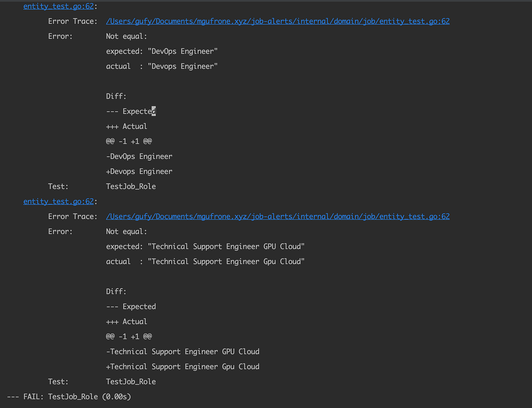Click actual "Technical Support Engineer Gpu Cloud" line
The image size is (532, 408).
click(205, 262)
